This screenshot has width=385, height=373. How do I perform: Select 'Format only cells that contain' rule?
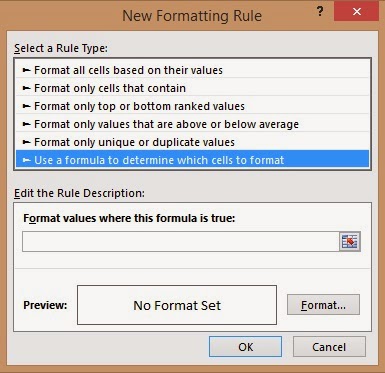192,88
